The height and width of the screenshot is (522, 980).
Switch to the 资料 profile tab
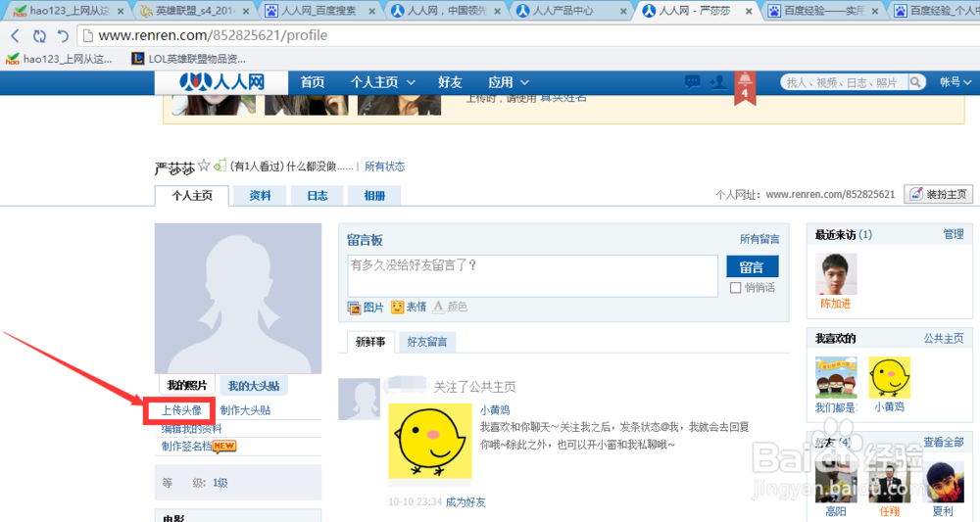260,196
